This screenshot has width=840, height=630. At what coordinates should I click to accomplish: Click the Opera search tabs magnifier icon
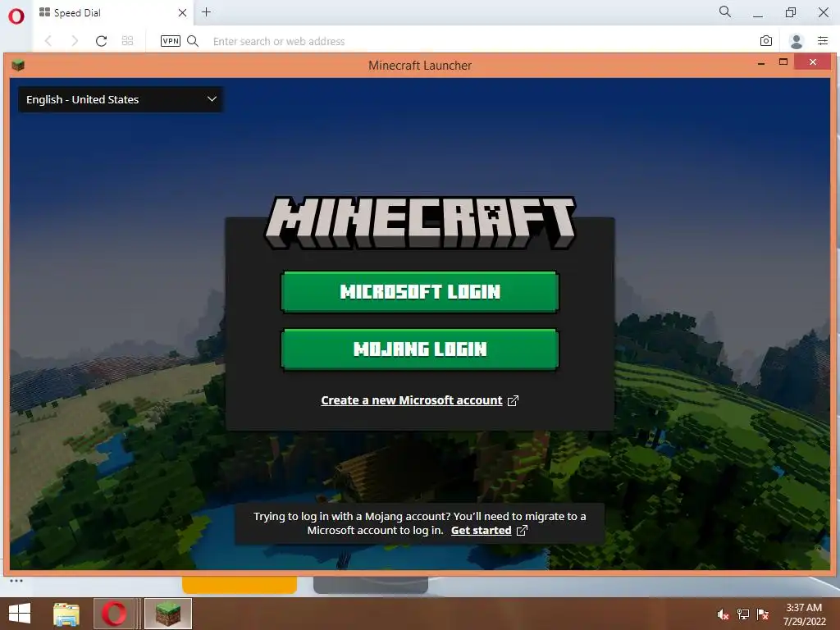[x=725, y=11]
